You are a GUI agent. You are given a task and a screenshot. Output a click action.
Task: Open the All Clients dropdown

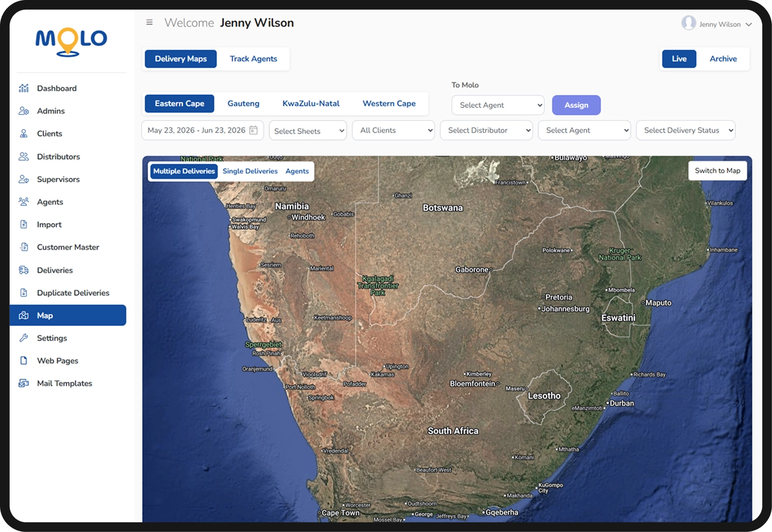tap(394, 130)
